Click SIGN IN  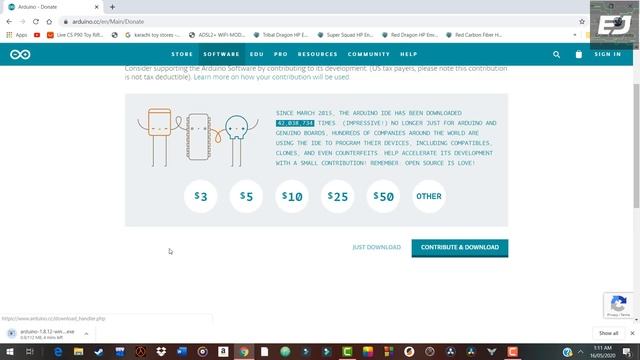coord(608,54)
